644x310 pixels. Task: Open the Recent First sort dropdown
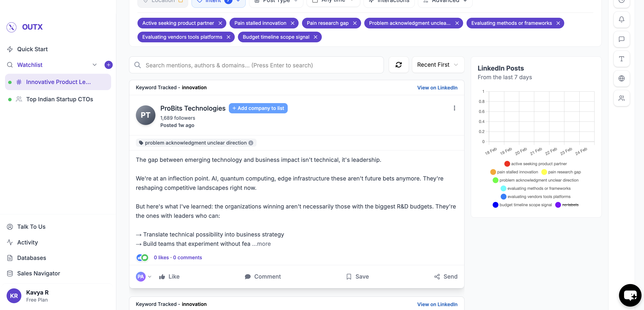tap(438, 65)
